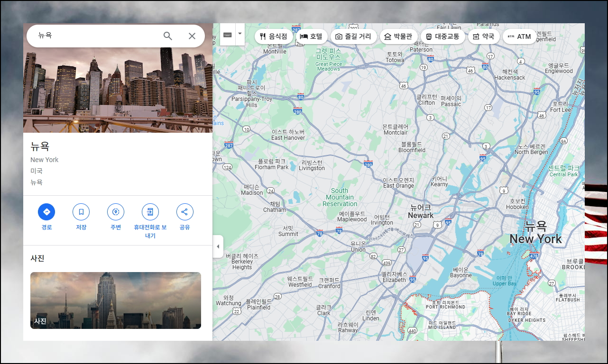Click the 베이온 Bayonne map label
This screenshot has width=608, height=364.
461,272
